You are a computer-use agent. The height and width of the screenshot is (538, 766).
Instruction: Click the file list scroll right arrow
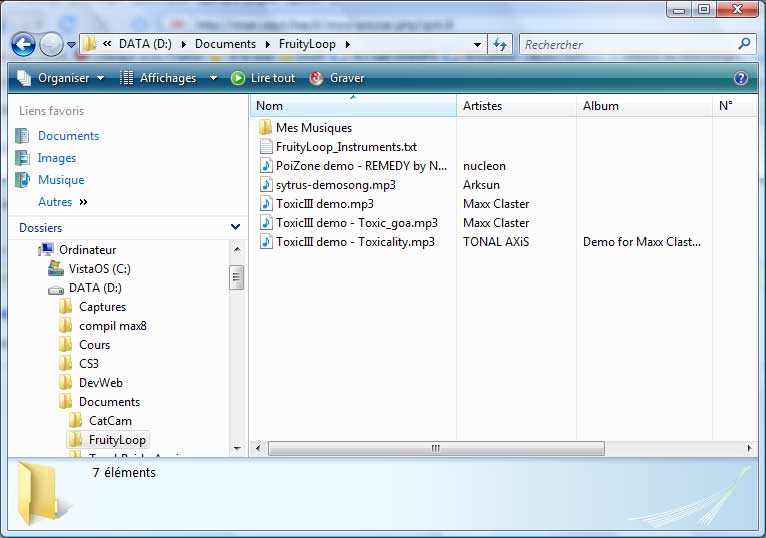[749, 448]
